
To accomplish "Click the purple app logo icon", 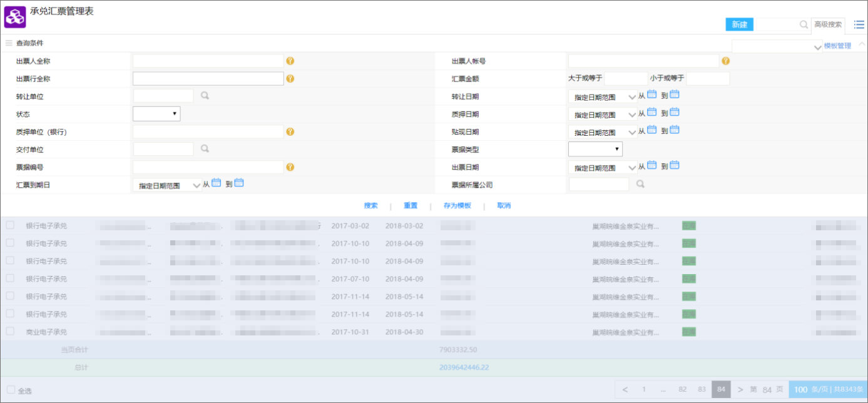I will pyautogui.click(x=15, y=17).
